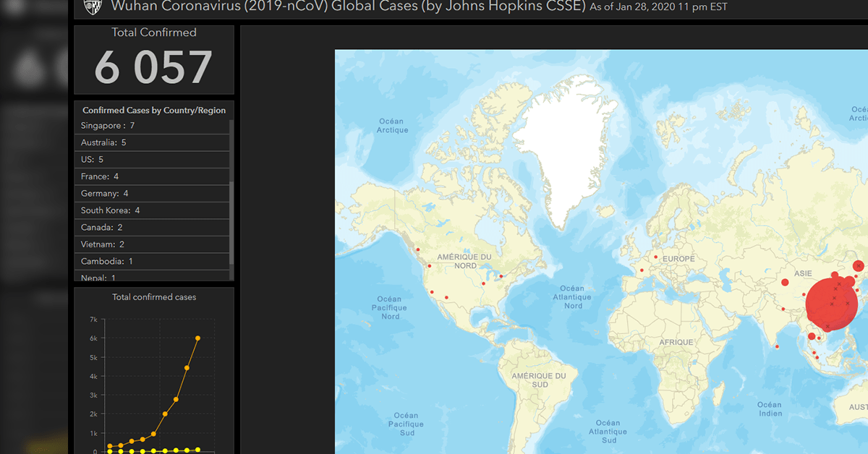868x454 pixels.
Task: Click the large red Hubei outbreak circle
Action: [x=831, y=305]
